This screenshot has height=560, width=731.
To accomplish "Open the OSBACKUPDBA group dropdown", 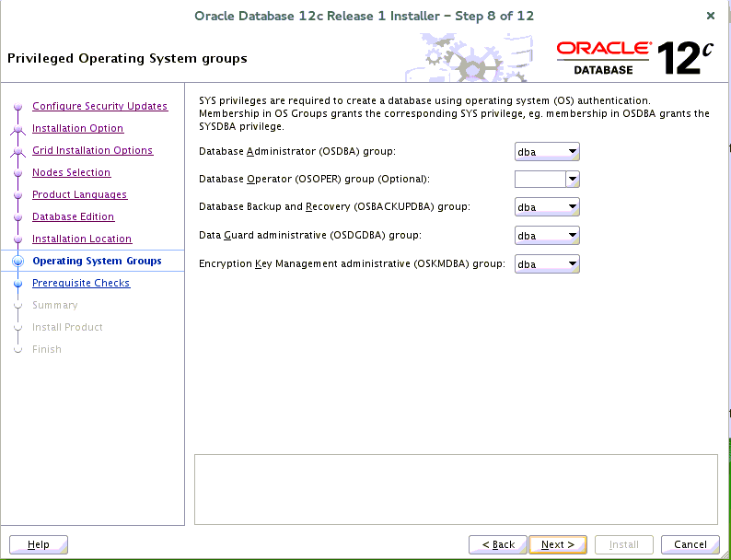I will 547,207.
